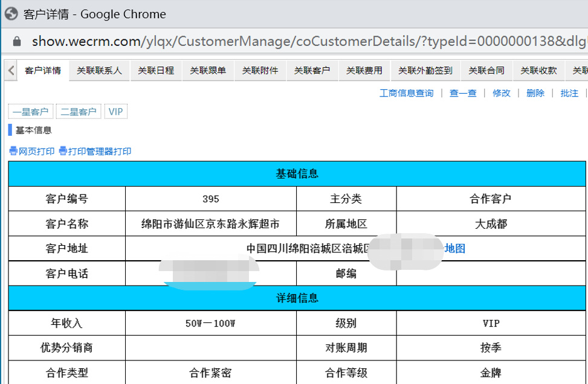
Task: Open the 地图 link in address row
Action: pyautogui.click(x=455, y=249)
